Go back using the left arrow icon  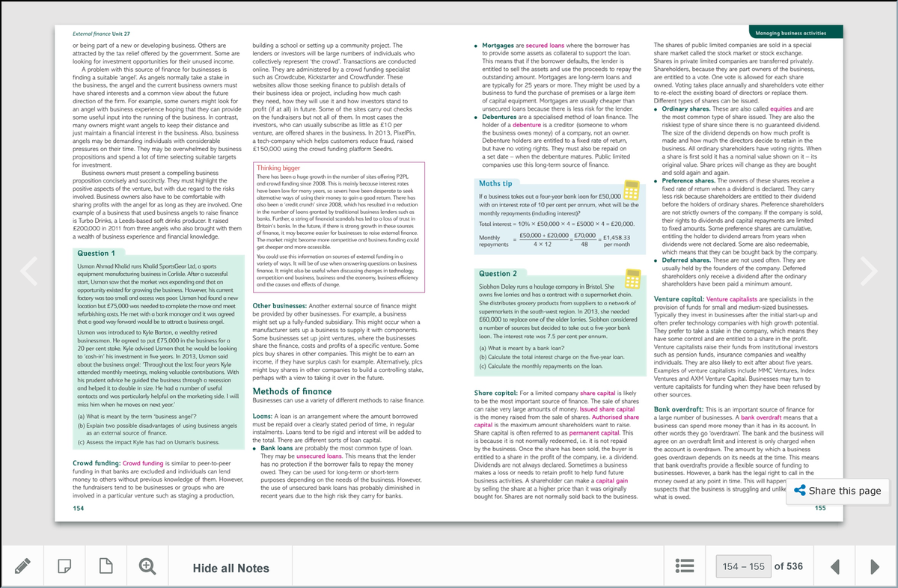[837, 566]
